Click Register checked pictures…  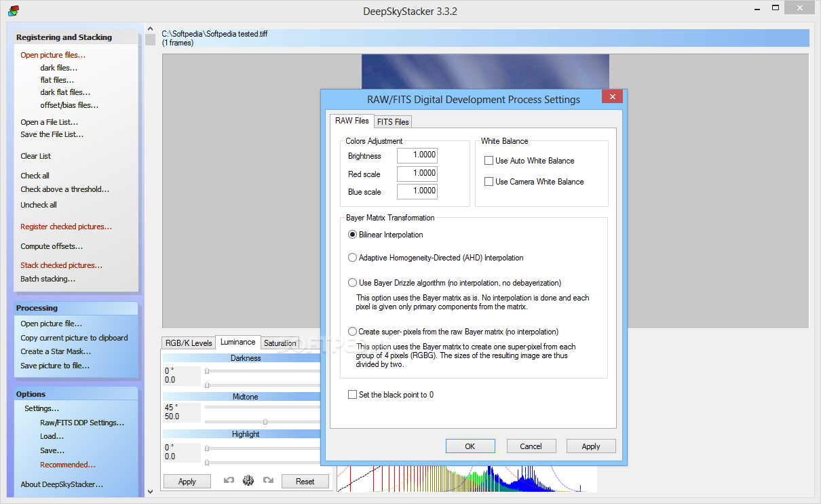[66, 227]
